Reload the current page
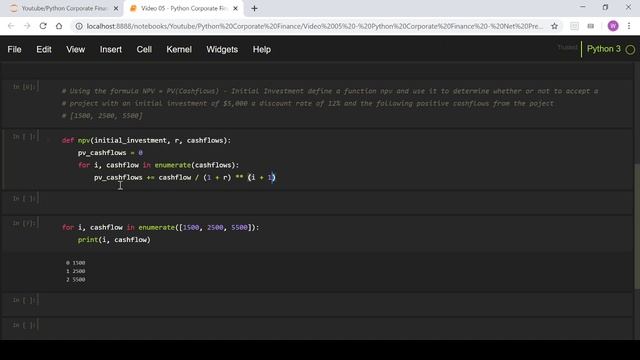The image size is (640, 360). pyautogui.click(x=43, y=26)
